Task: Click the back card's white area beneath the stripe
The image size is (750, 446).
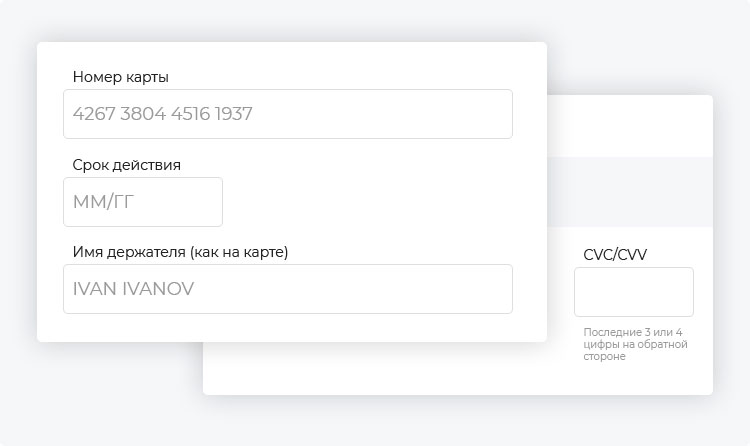Action: point(383,368)
